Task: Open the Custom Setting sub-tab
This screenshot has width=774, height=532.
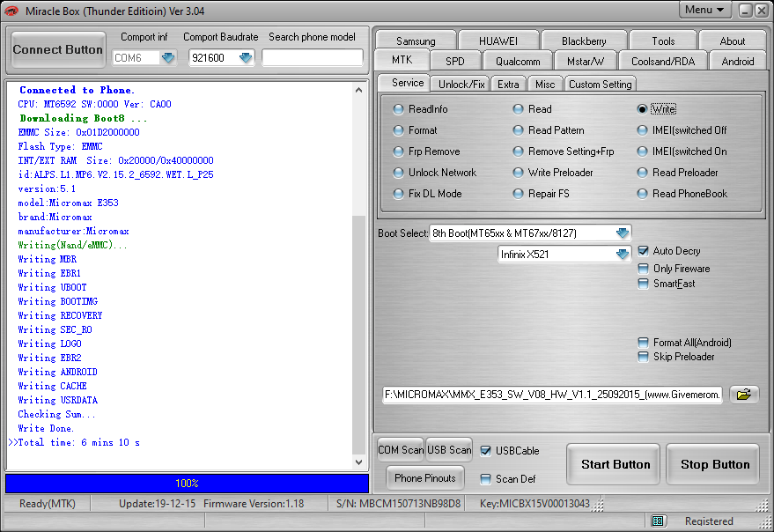Action: (600, 84)
